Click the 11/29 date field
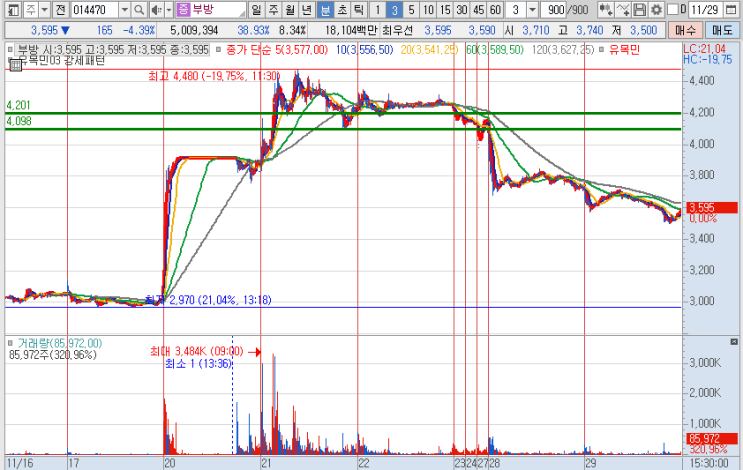This screenshot has height=470, width=743. [704, 9]
